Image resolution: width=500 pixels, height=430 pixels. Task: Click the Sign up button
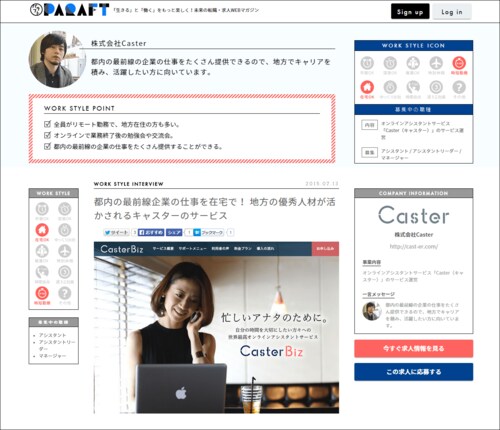410,12
